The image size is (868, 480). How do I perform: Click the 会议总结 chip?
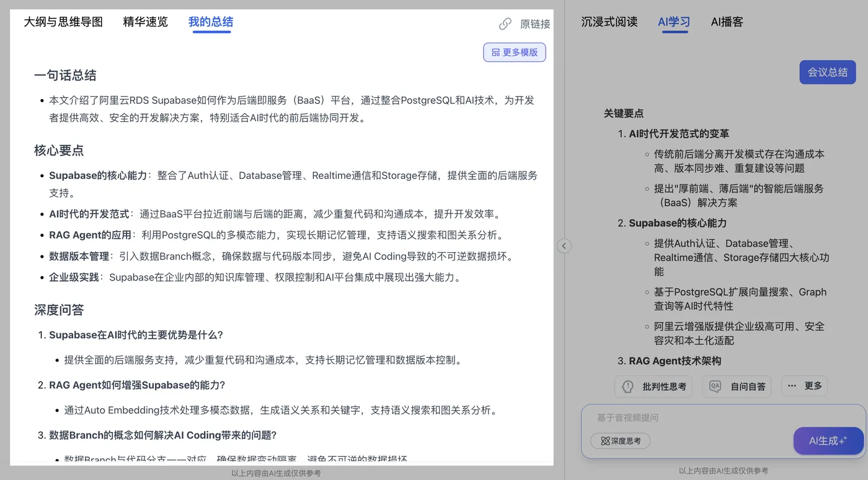[828, 72]
